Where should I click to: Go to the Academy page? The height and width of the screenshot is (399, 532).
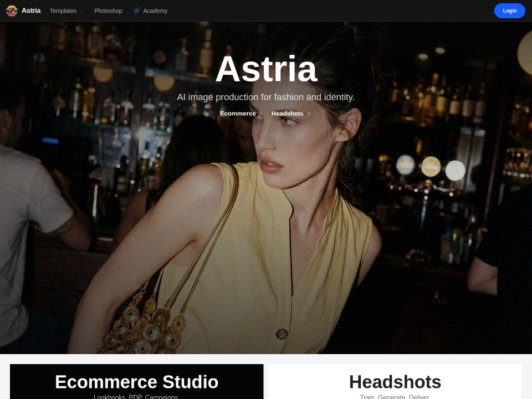coord(155,11)
